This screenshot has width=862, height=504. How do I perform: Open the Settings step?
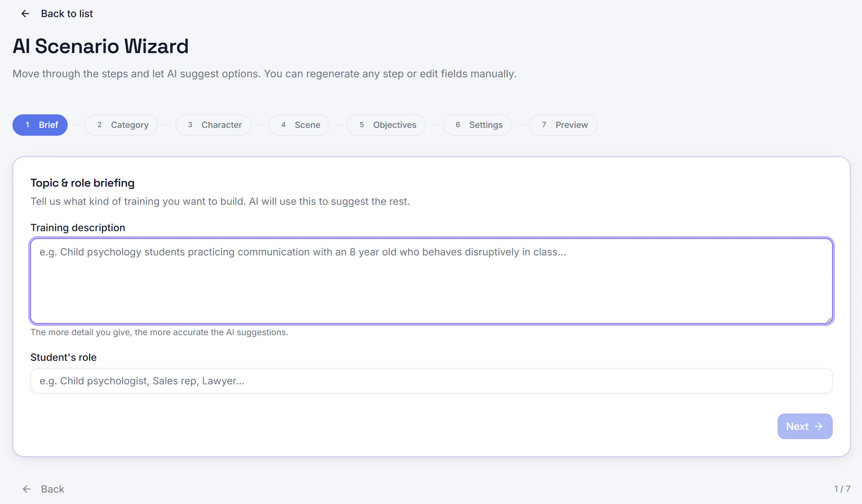pos(478,125)
